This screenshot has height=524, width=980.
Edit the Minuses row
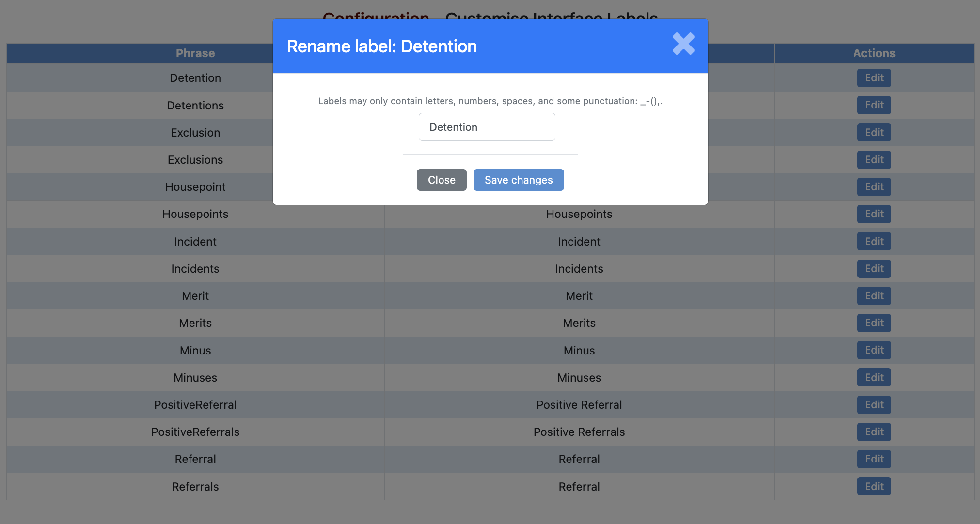[874, 378]
